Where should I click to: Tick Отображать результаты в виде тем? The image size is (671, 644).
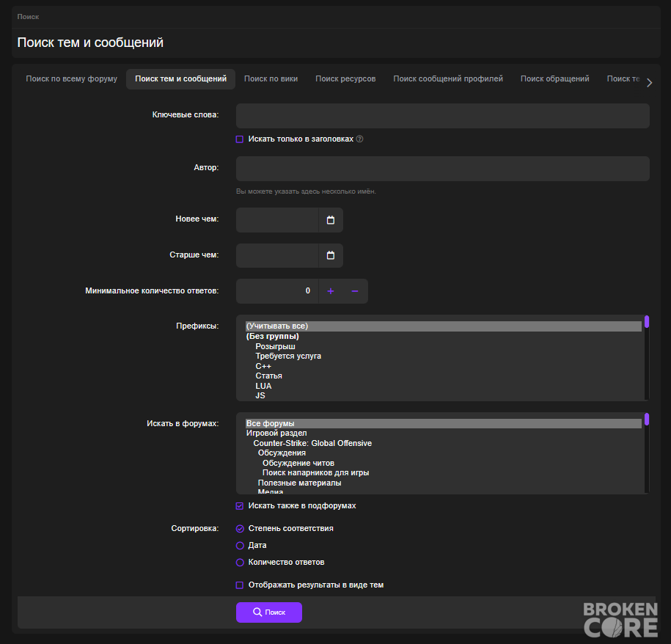pos(240,585)
